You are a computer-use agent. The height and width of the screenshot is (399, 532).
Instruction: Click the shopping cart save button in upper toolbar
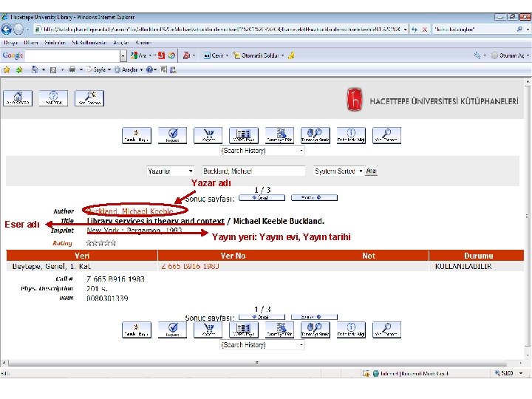click(x=208, y=135)
